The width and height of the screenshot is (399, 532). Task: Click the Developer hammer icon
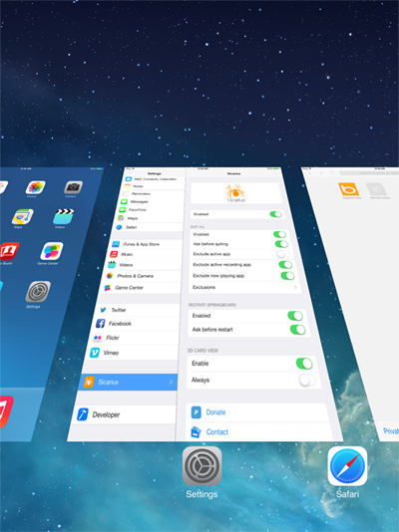(x=83, y=414)
